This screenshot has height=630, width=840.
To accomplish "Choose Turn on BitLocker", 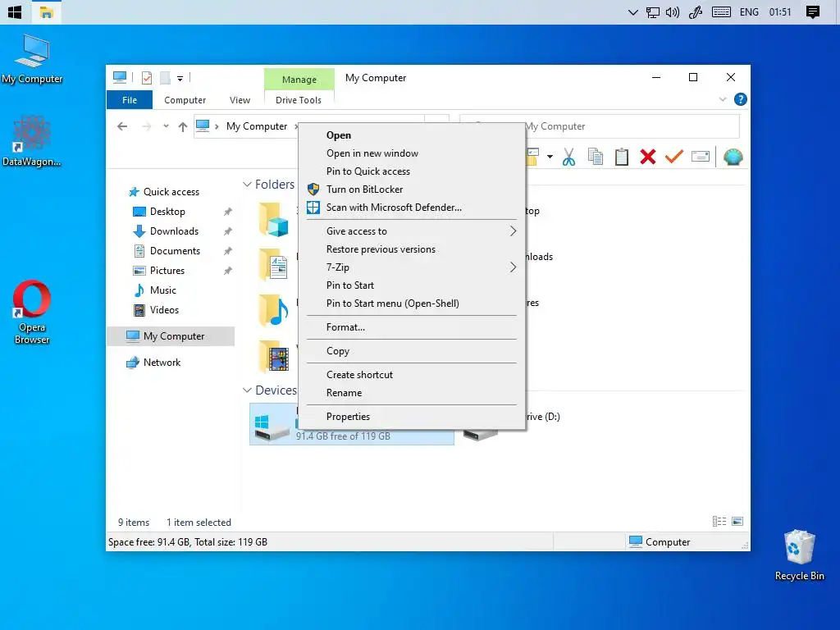I will [412, 189].
